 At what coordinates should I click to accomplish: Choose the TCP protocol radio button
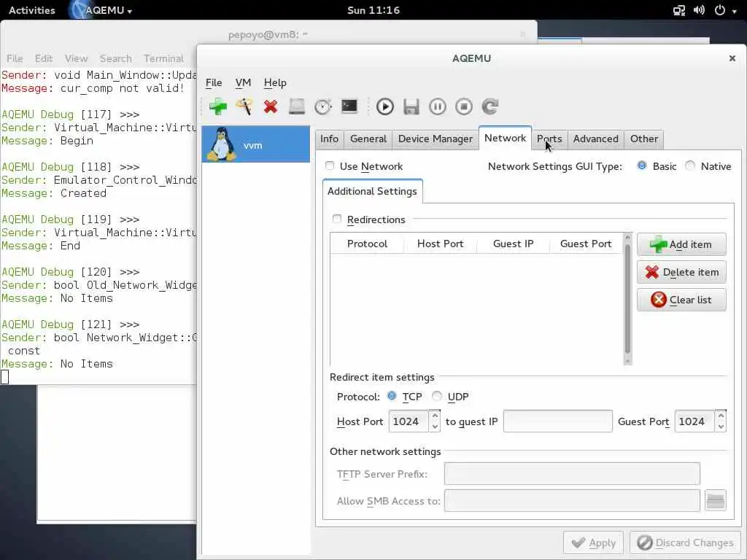pos(392,396)
